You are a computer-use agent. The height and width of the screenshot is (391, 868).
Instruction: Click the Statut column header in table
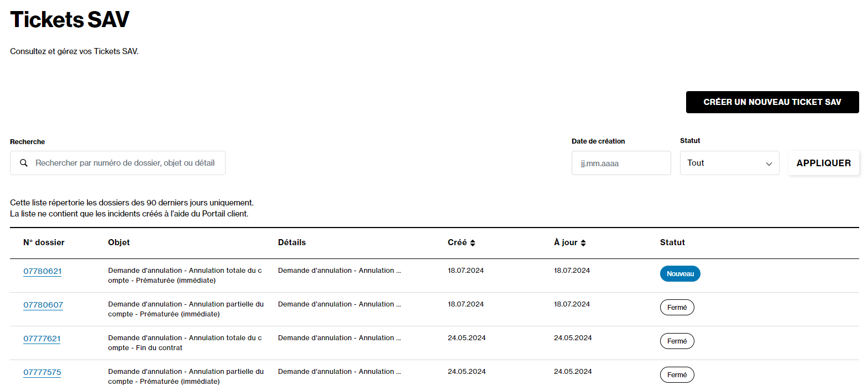click(x=672, y=242)
